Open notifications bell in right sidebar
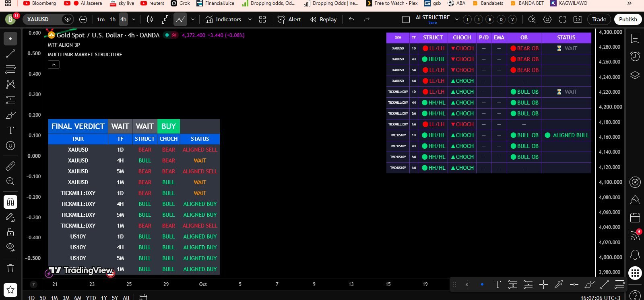 635,255
